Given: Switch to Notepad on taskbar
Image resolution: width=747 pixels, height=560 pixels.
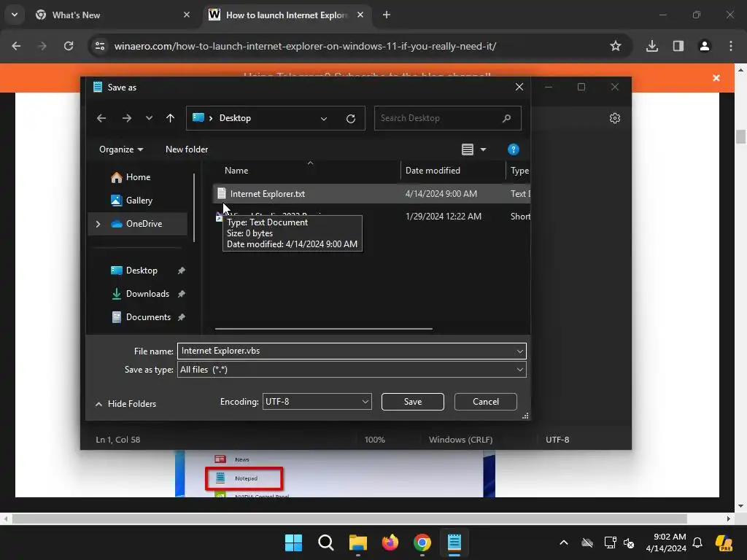Looking at the screenshot, I should (454, 542).
